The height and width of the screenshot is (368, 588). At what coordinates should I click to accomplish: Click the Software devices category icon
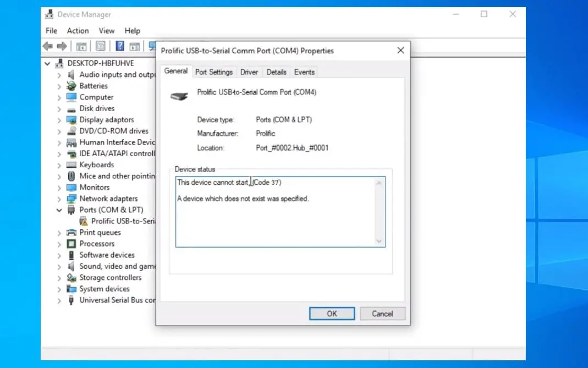(x=71, y=255)
